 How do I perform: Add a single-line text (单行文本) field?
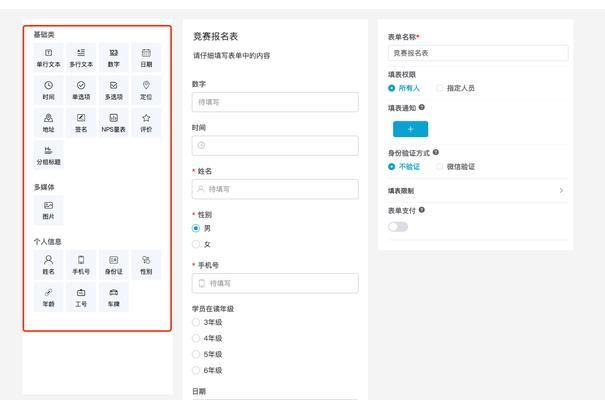pos(49,58)
